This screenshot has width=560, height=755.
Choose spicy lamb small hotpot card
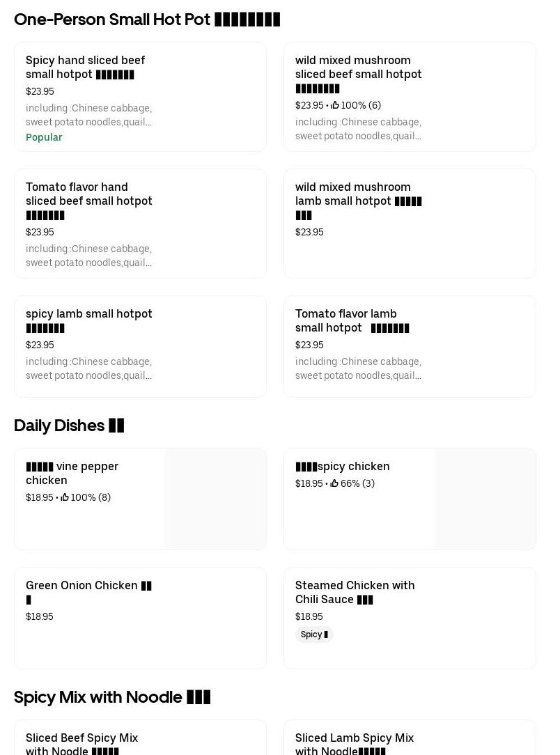click(x=140, y=346)
